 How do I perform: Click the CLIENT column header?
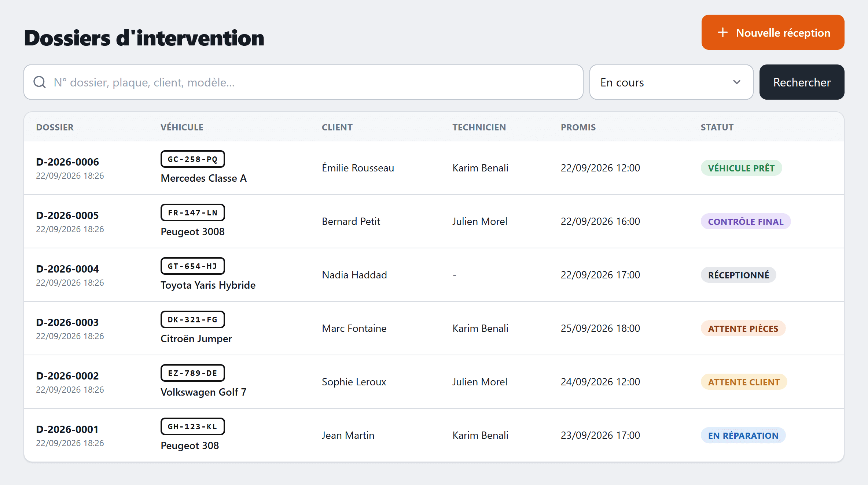(x=337, y=127)
